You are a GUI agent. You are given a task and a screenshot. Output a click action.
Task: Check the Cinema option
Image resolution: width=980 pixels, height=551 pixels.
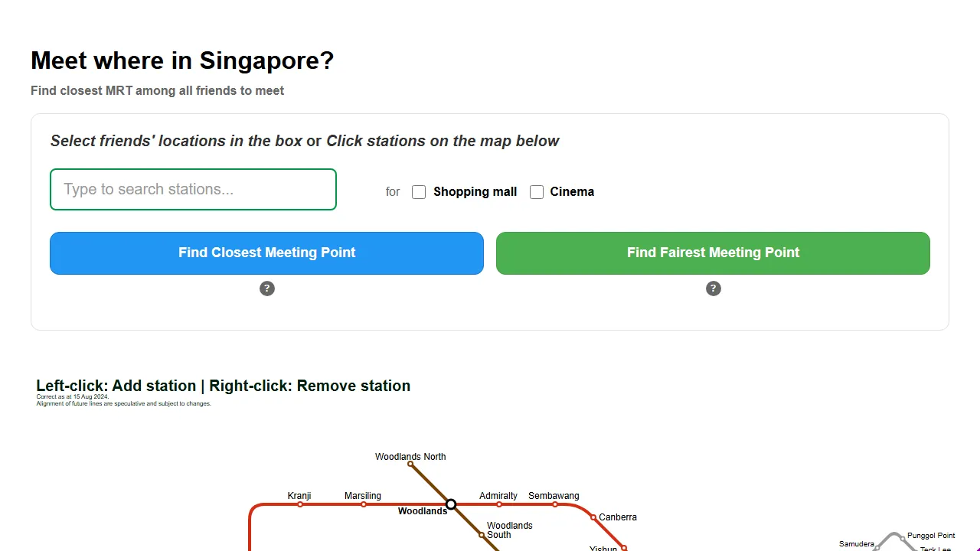pos(537,191)
